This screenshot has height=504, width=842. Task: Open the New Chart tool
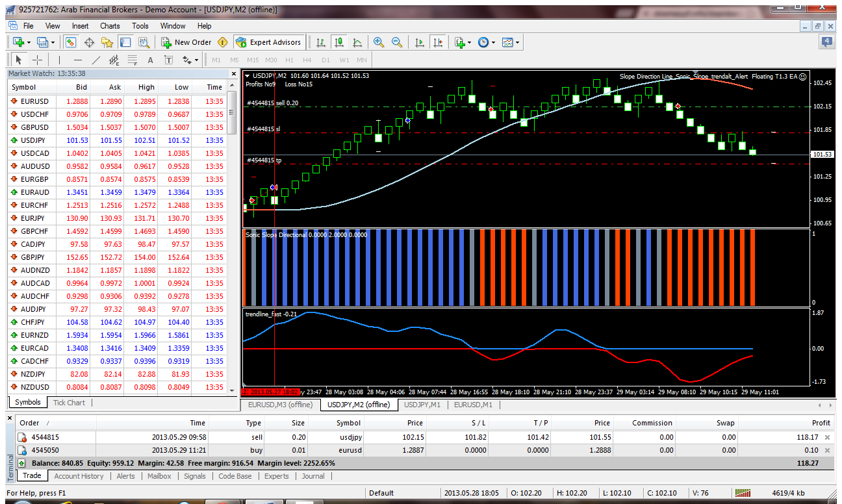click(18, 42)
